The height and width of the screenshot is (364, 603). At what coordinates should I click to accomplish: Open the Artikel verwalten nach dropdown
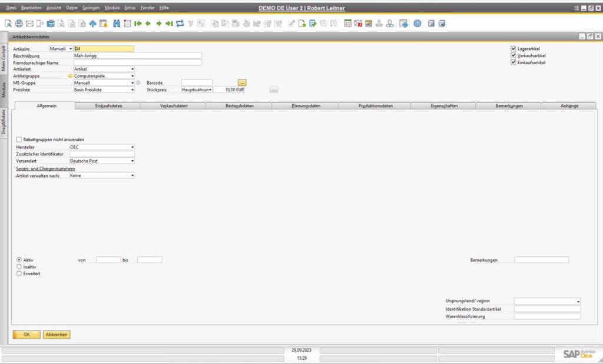(x=132, y=176)
